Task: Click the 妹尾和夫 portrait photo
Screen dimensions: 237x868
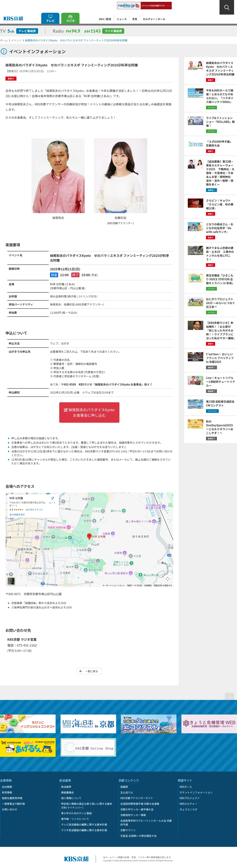Action: 58,176
